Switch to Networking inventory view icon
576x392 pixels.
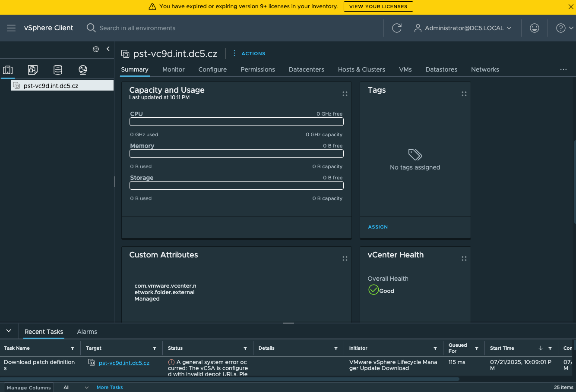pos(83,69)
